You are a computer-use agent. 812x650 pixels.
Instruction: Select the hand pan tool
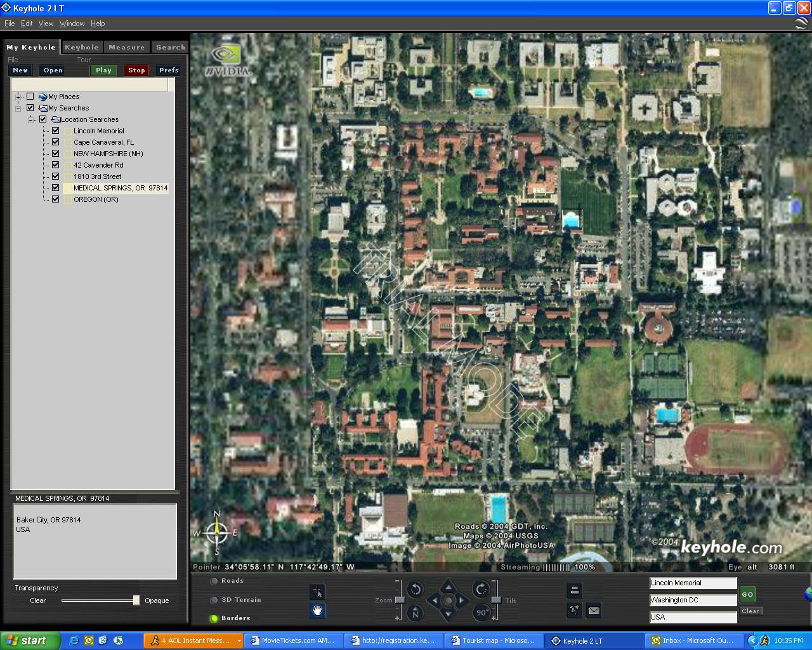[x=317, y=611]
